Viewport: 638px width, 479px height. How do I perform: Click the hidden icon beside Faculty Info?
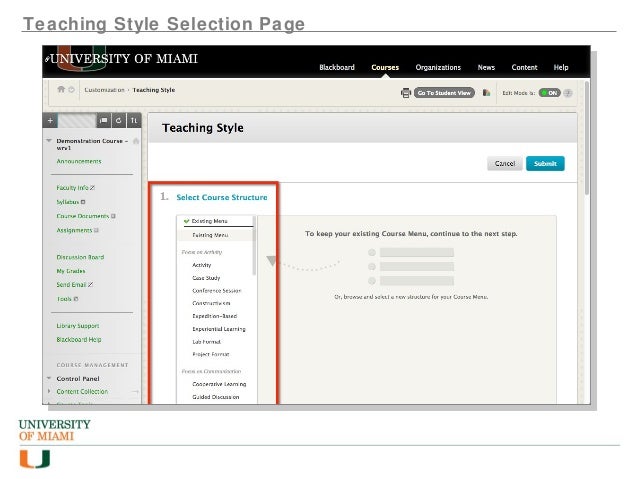pyautogui.click(x=92, y=188)
